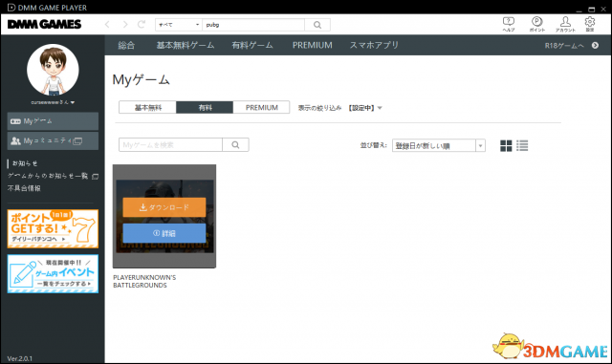Image resolution: width=612 pixels, height=364 pixels.
Task: Go back with the browser back arrow
Action: [x=107, y=25]
